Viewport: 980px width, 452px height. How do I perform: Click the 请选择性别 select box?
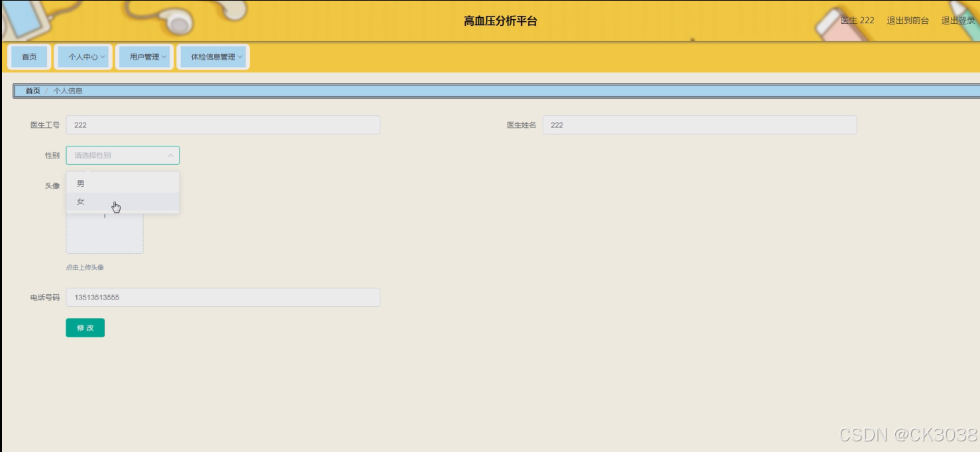[x=116, y=154]
